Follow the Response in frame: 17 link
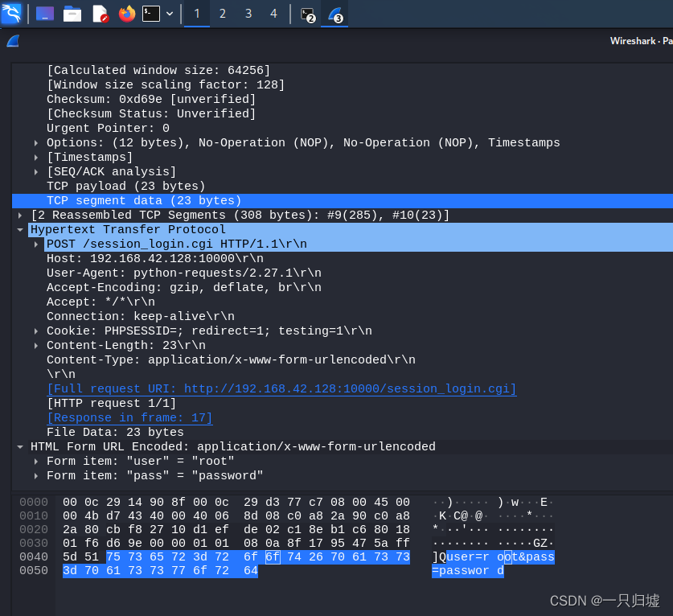Screen dimensions: 673x616 (129, 417)
